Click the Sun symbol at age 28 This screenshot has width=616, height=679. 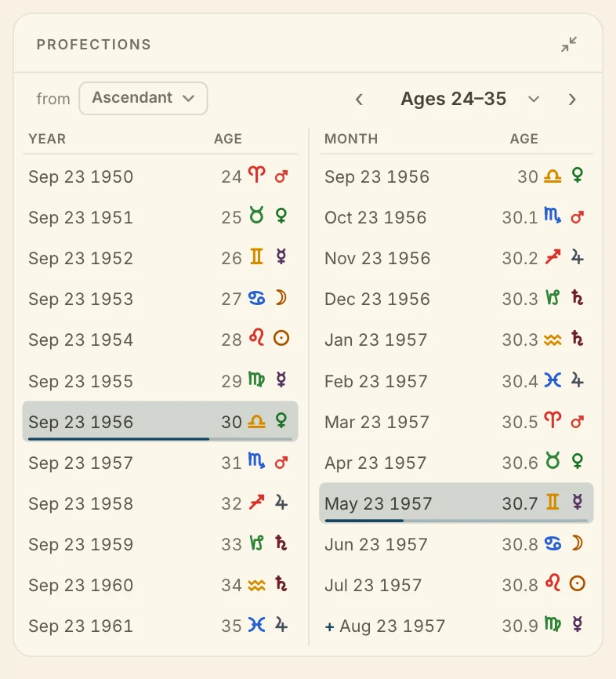pos(281,338)
